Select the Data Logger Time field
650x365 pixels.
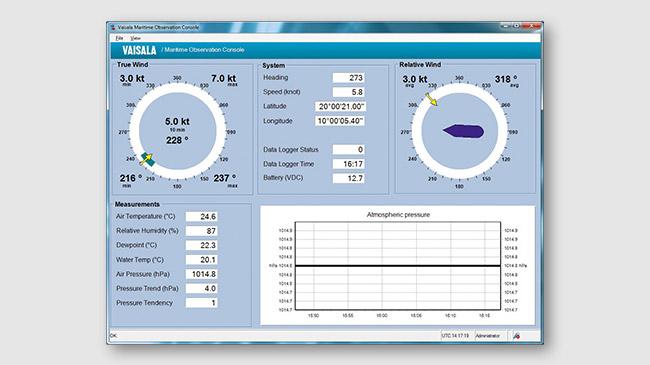[348, 164]
